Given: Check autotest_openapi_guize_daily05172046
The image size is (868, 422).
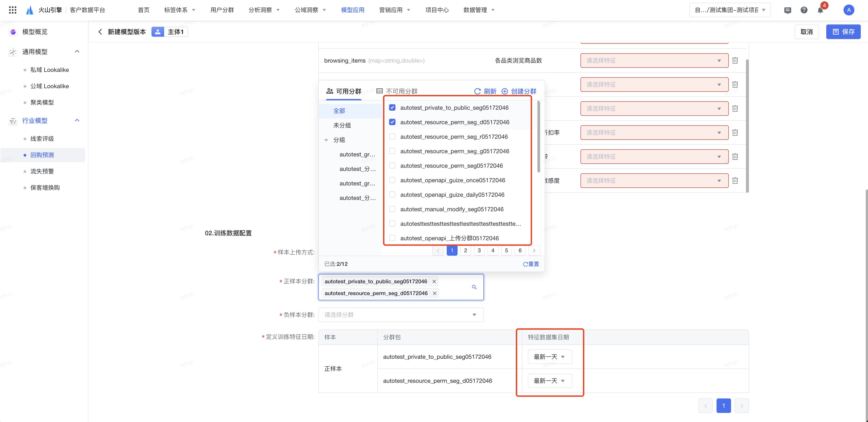Looking at the screenshot, I should click(x=392, y=195).
